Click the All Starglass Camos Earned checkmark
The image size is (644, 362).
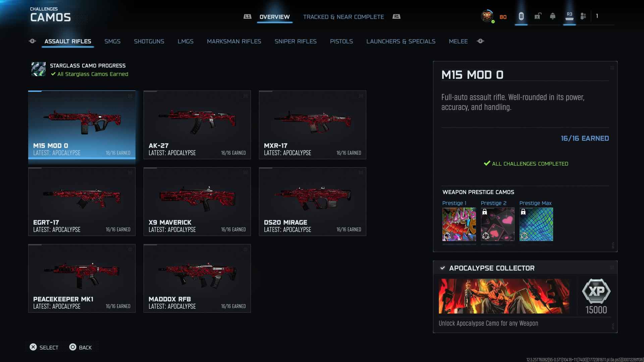[x=53, y=74]
